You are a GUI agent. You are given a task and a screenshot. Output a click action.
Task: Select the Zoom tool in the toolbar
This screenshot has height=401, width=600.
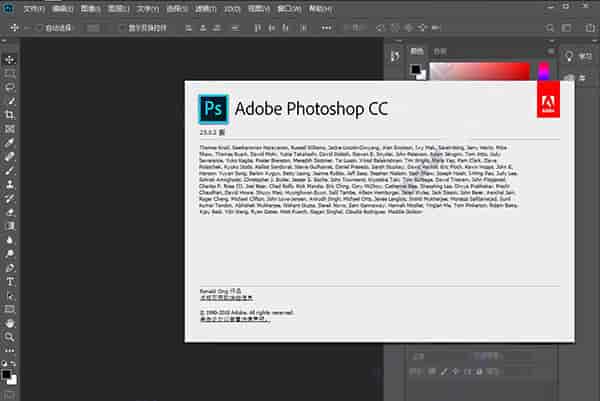pyautogui.click(x=10, y=338)
